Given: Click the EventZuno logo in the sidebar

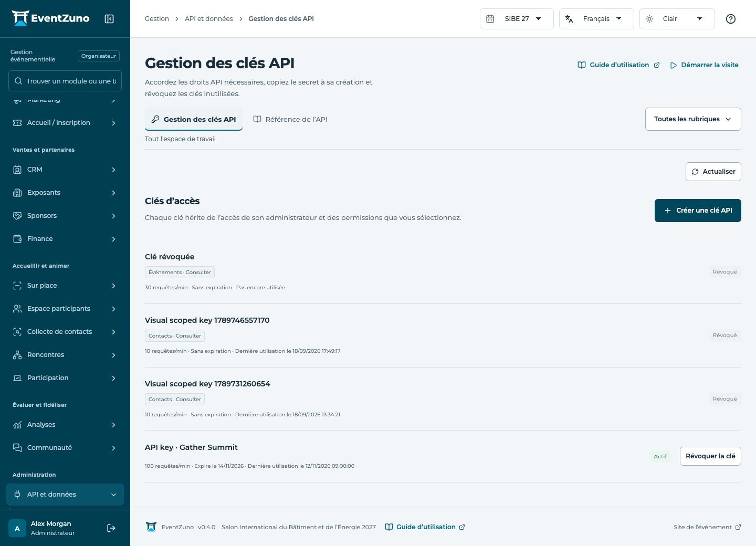Looking at the screenshot, I should (51, 18).
